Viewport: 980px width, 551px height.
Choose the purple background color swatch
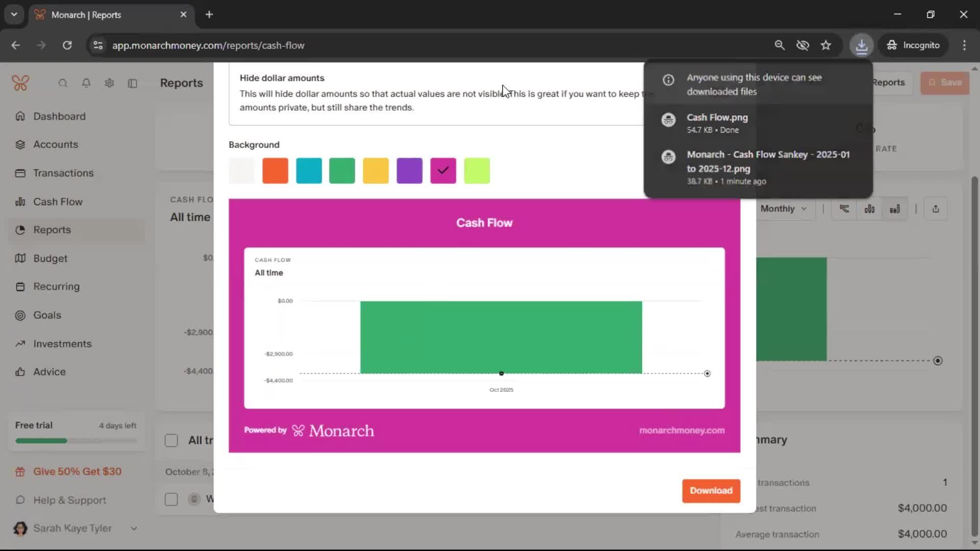point(409,170)
